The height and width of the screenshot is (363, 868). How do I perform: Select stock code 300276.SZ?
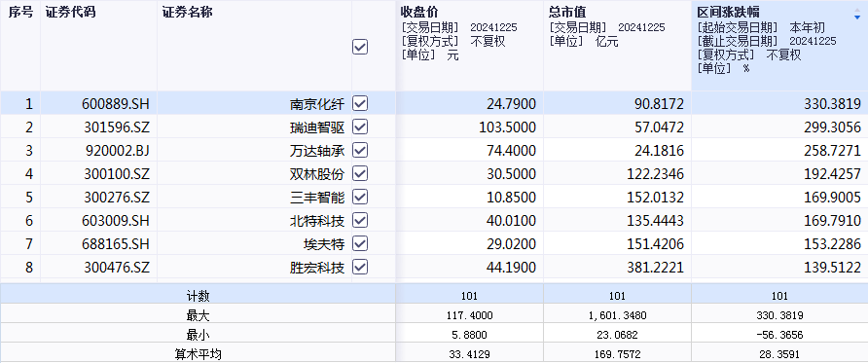(117, 198)
